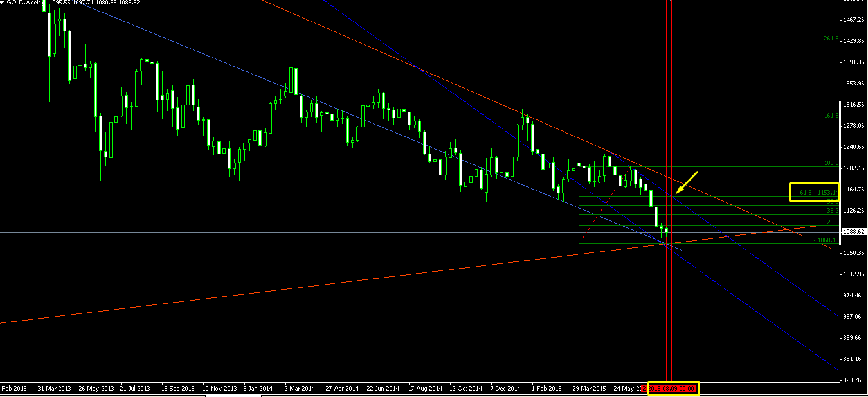This screenshot has height=397, width=868.
Task: Click the 23.6 Fibonacci level label
Action: click(832, 222)
